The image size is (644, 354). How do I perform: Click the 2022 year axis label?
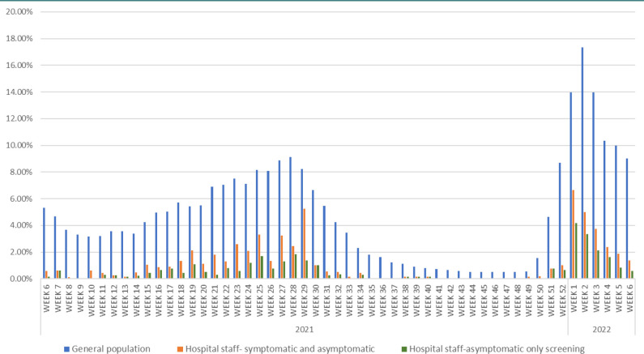[601, 330]
